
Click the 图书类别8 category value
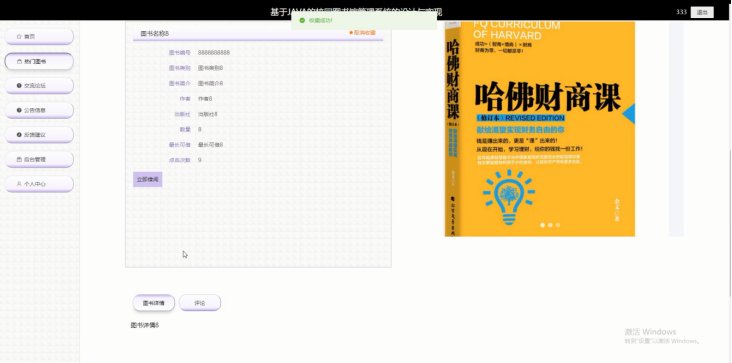211,68
